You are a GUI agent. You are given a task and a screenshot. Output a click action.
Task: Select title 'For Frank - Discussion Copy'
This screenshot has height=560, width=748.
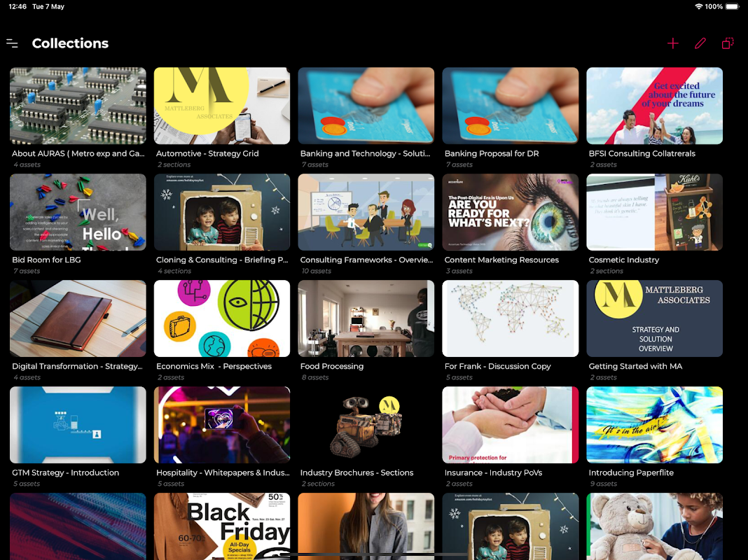497,366
